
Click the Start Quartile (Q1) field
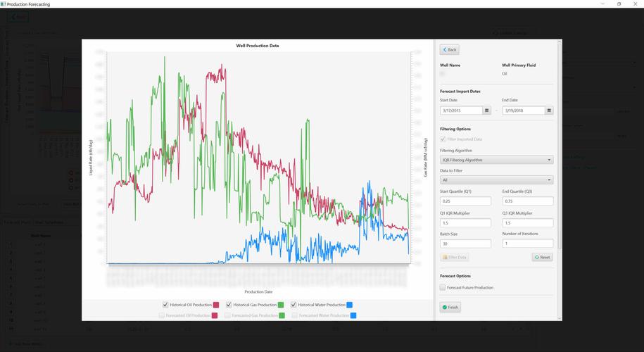point(465,201)
